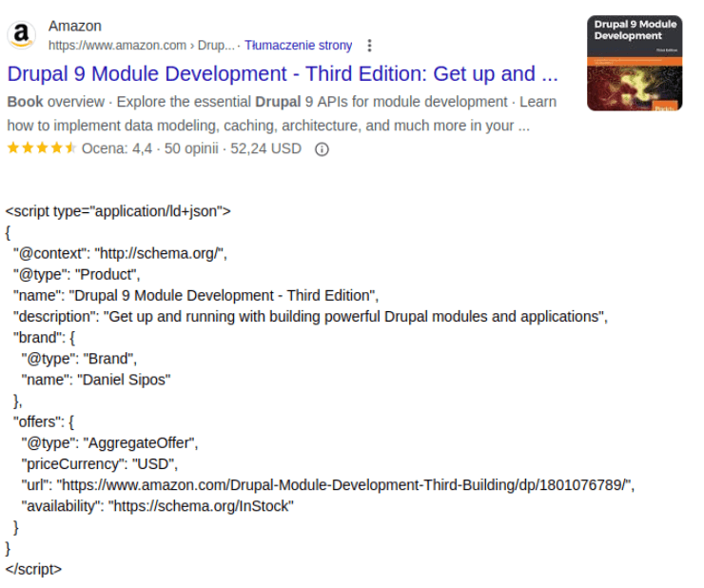Click the "brand": { line
The width and height of the screenshot is (704, 588).
[x=44, y=338]
